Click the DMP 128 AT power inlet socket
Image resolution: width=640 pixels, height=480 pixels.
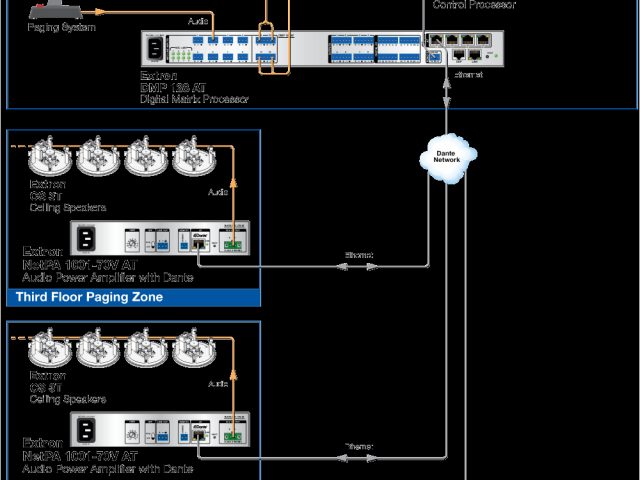pos(155,49)
